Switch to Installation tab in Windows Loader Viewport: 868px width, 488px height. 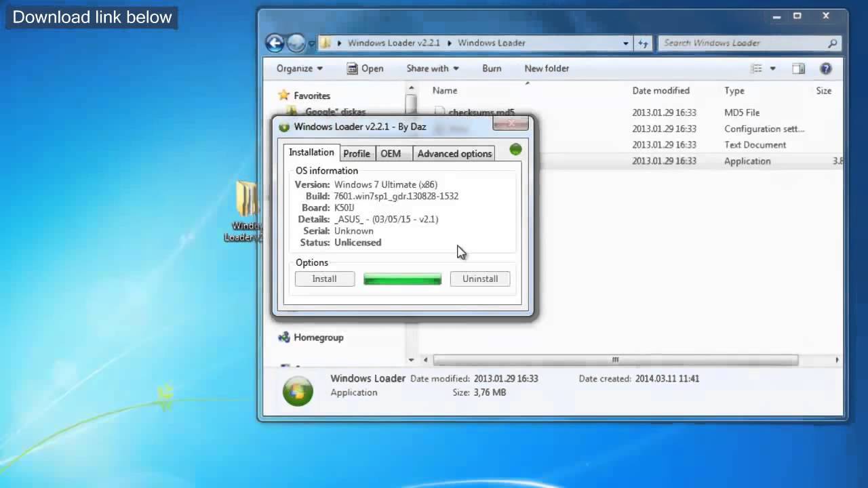(311, 152)
